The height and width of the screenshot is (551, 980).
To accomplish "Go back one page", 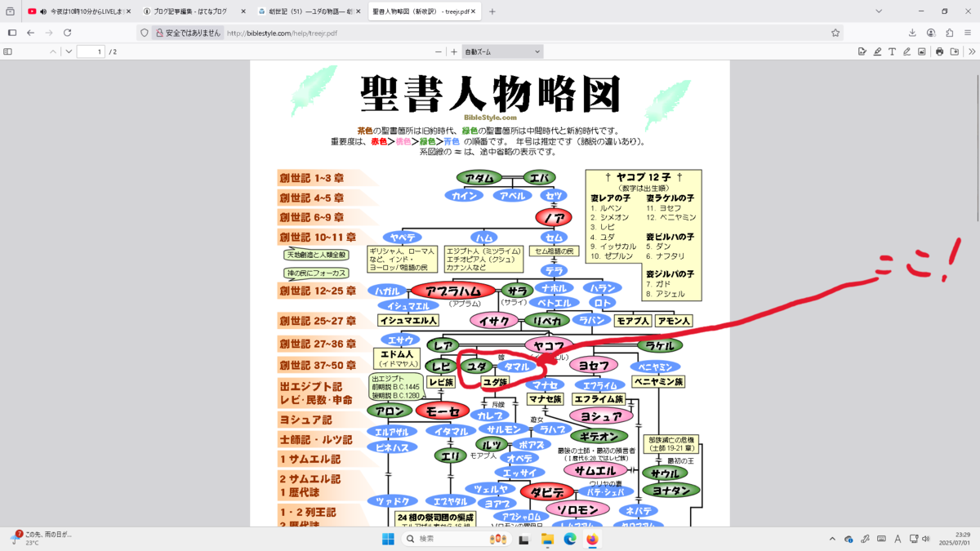I will tap(30, 33).
